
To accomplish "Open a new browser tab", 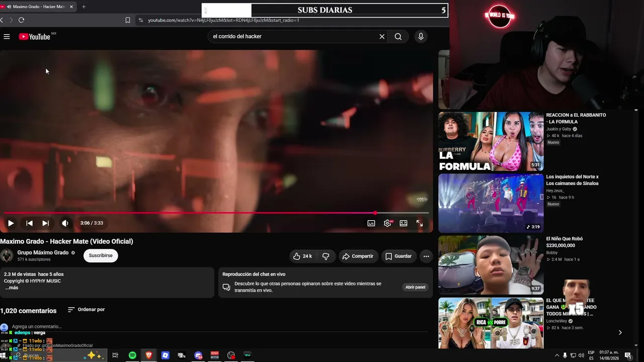I will [x=84, y=7].
